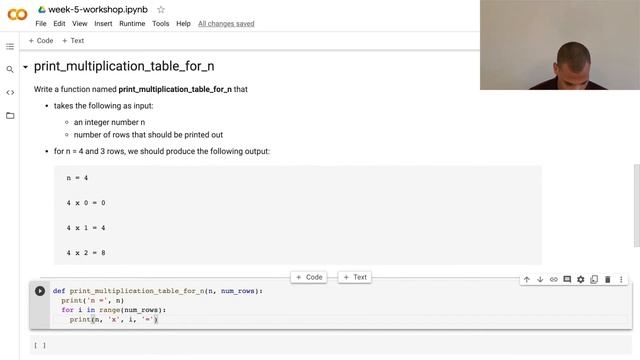Click the '4 x 2 = 8' output line

(x=86, y=253)
